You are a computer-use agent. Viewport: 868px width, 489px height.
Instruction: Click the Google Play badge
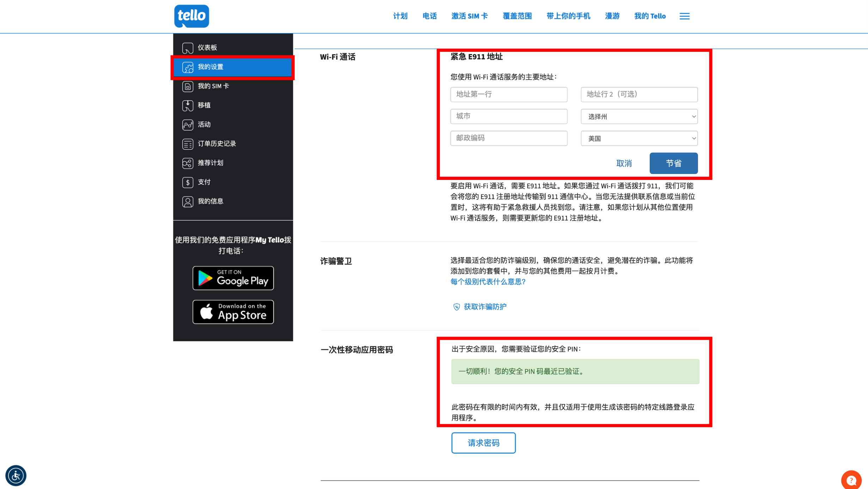tap(233, 278)
